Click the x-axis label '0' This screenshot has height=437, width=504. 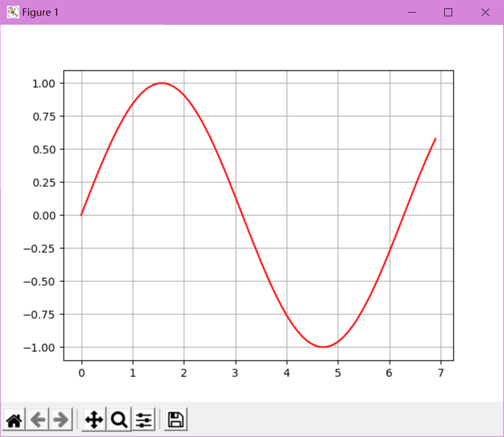pos(82,373)
